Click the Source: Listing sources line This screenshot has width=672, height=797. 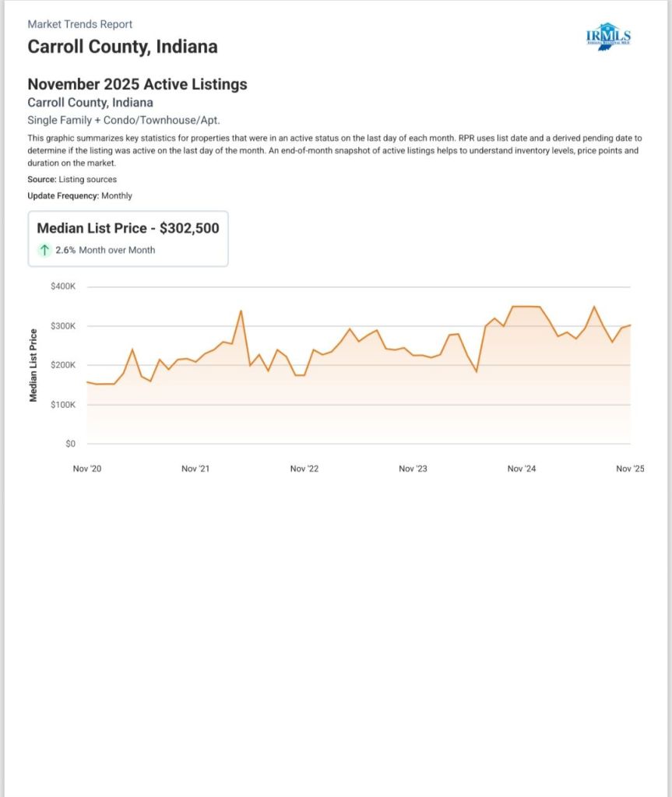72,179
